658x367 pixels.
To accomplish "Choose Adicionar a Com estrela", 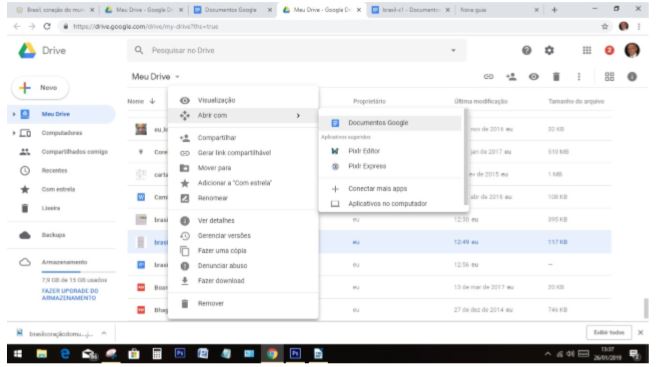I will click(x=243, y=183).
